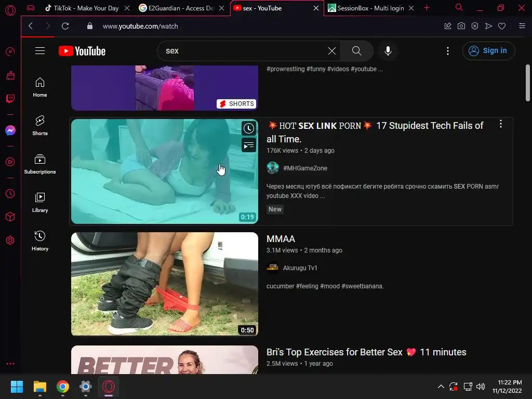
Task: Open the ad blocker shield icon
Action: click(x=475, y=26)
